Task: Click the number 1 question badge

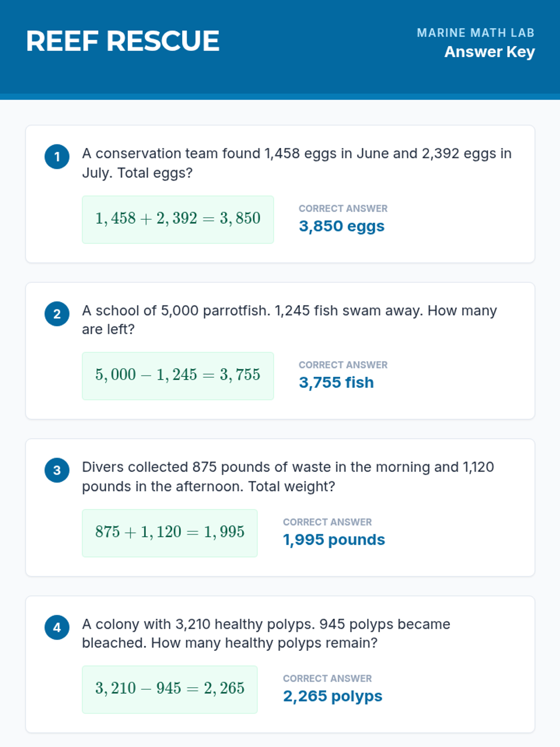Action: click(57, 156)
